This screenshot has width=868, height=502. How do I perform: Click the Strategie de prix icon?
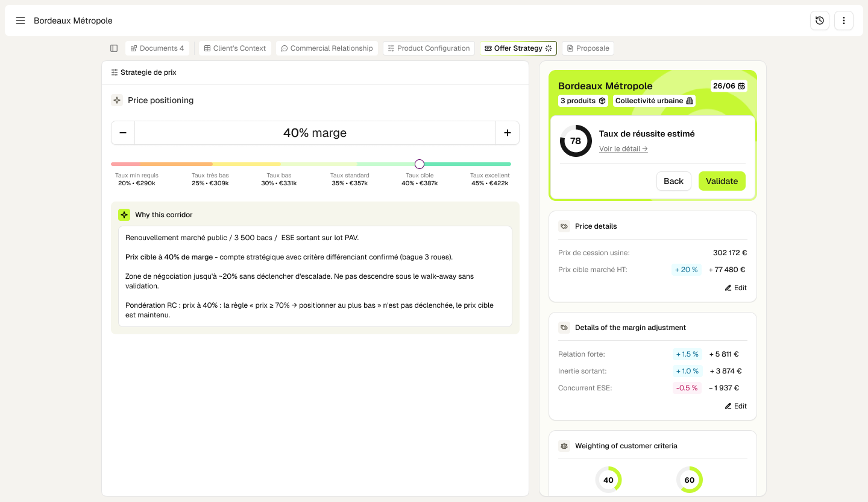click(115, 72)
